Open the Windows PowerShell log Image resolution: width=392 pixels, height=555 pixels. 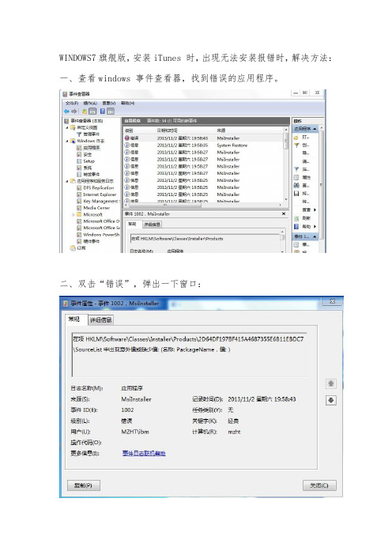pos(98,234)
